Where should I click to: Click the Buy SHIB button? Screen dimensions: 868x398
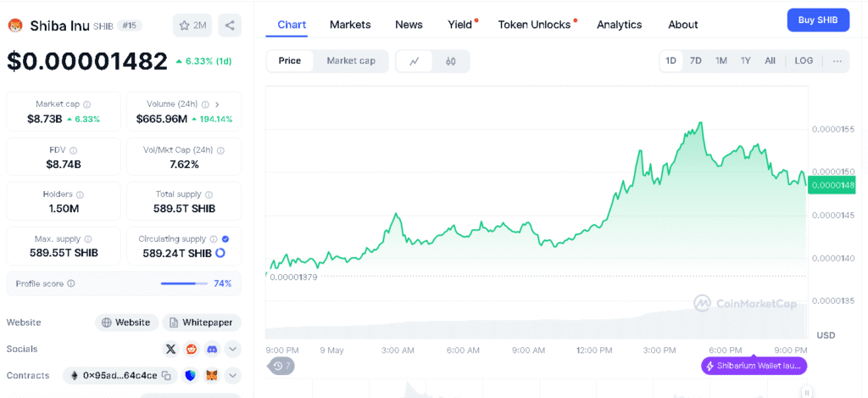(818, 20)
